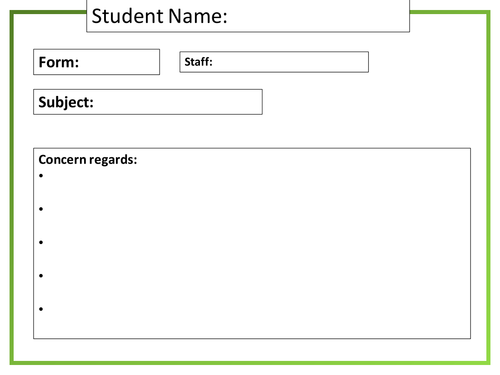The height and width of the screenshot is (375, 500).
Task: Place cursor at the fourth concern bullet
Action: 41,276
